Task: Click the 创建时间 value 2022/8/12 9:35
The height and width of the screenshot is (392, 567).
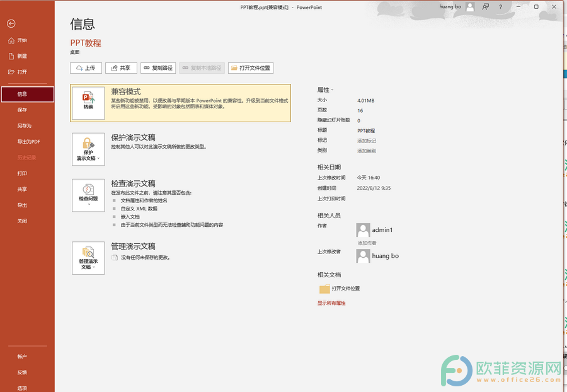Action: [374, 188]
